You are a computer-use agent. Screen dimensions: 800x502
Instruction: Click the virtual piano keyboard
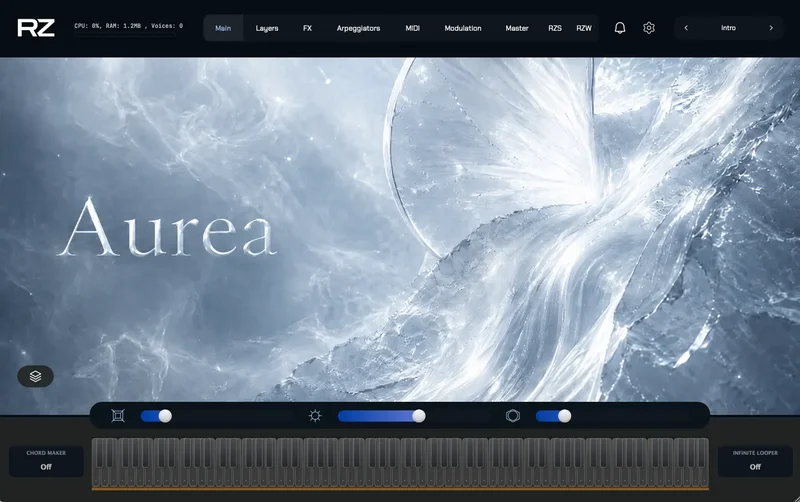click(400, 463)
